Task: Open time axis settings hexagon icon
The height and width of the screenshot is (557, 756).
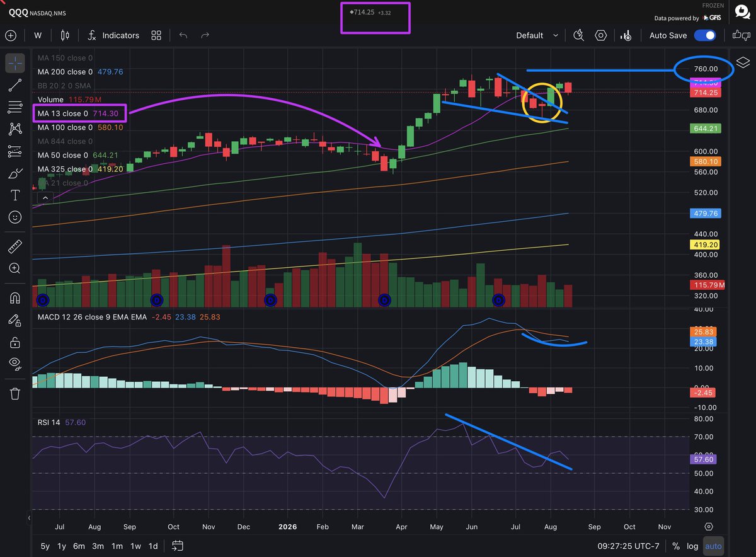Action: (x=709, y=526)
